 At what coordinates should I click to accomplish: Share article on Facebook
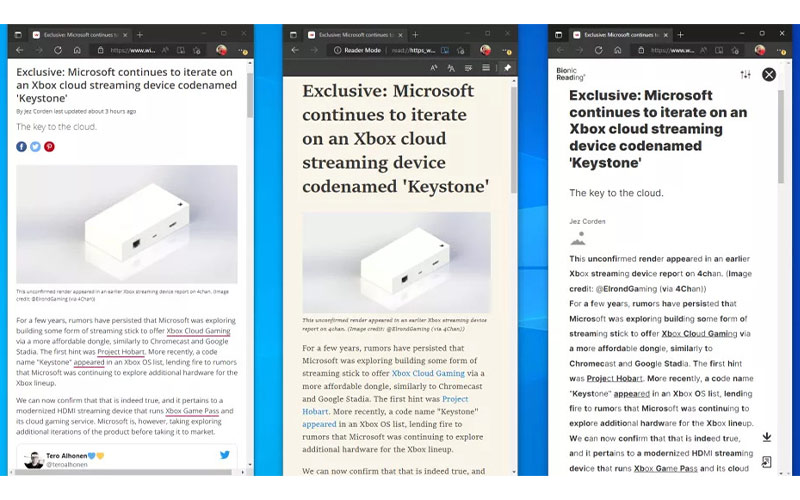click(x=21, y=146)
